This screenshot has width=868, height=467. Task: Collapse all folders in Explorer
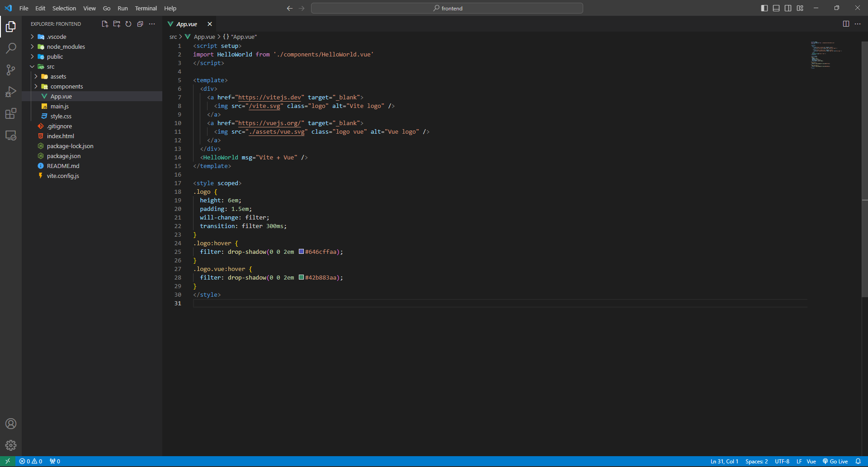tap(140, 24)
